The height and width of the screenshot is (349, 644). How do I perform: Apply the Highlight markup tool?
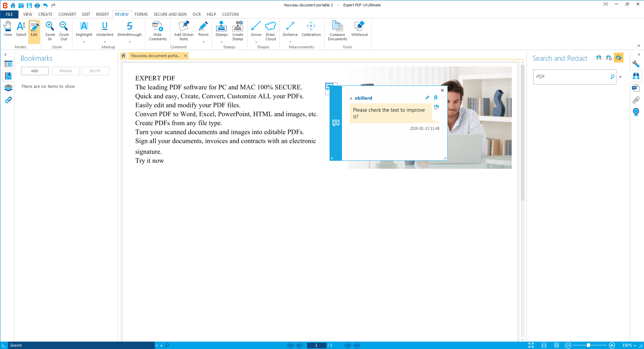(84, 29)
